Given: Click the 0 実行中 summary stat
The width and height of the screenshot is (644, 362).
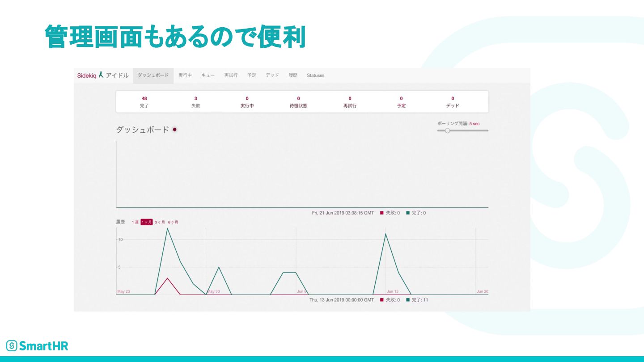Looking at the screenshot, I should tap(247, 102).
